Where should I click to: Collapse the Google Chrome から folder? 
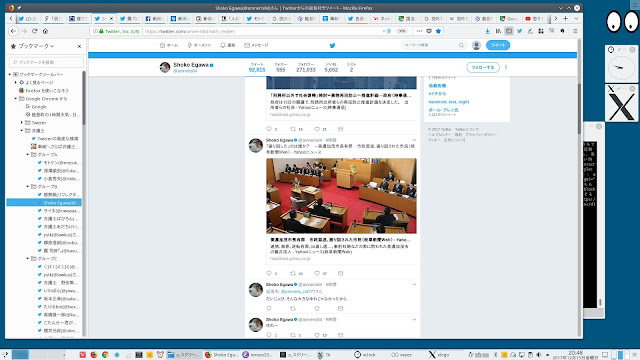point(16,99)
